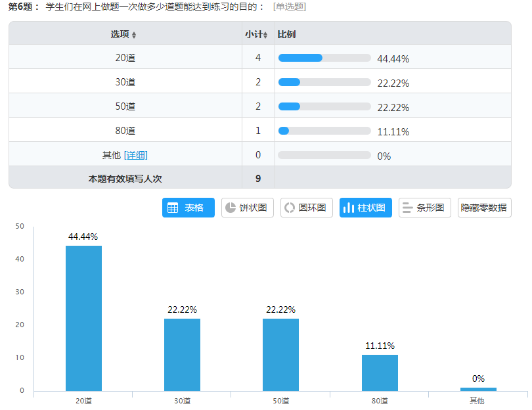Click the 30道 bar in the chart
This screenshot has width=532, height=410.
pos(182,355)
